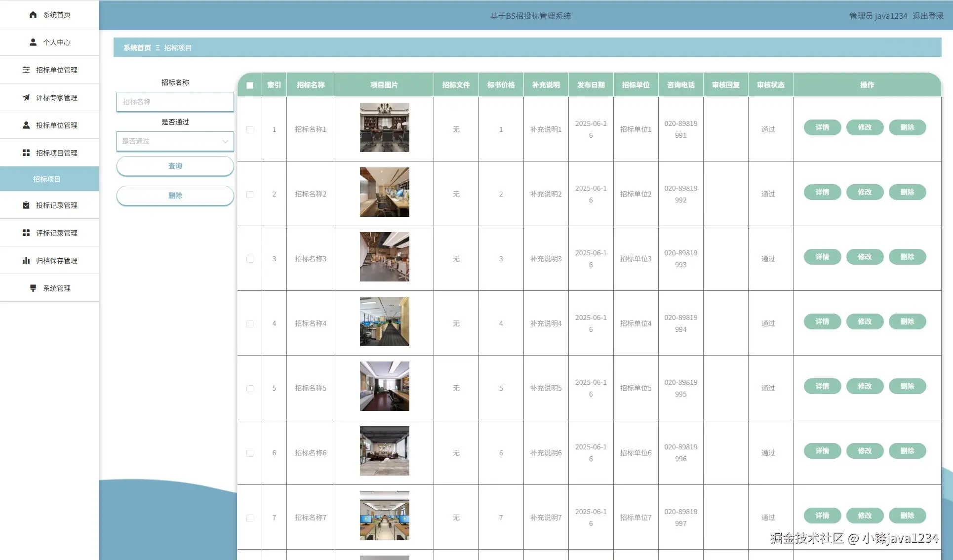Click the 招标名称 search input field
The image size is (953, 560).
175,102
